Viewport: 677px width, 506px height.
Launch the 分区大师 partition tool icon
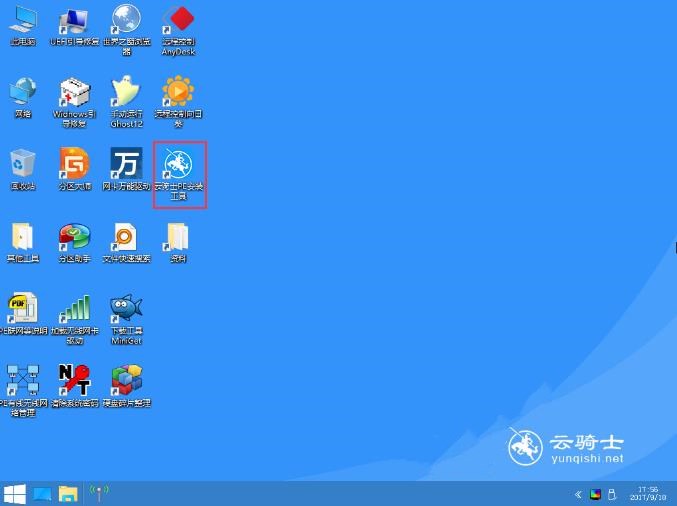[x=75, y=170]
